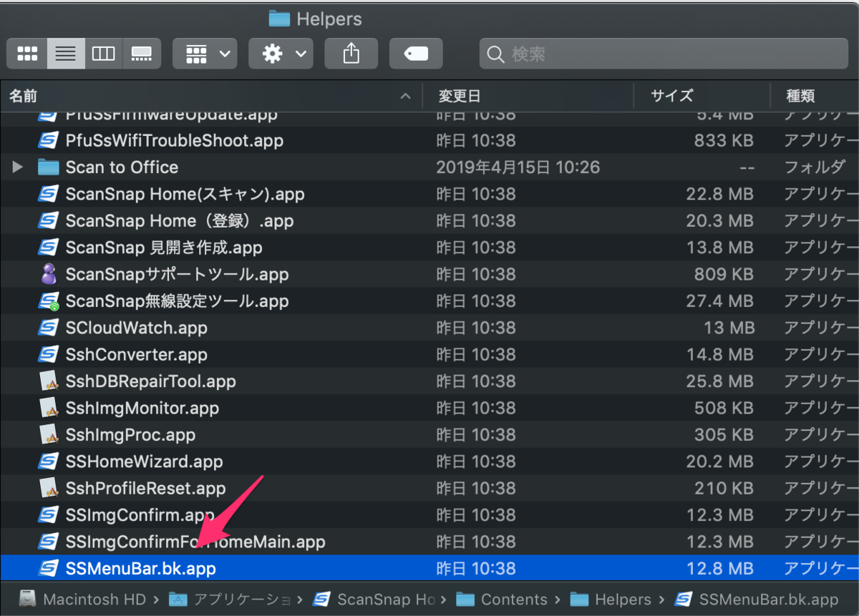Click file name SSMenuBar.bk.app
The width and height of the screenshot is (859, 616).
pyautogui.click(x=140, y=569)
